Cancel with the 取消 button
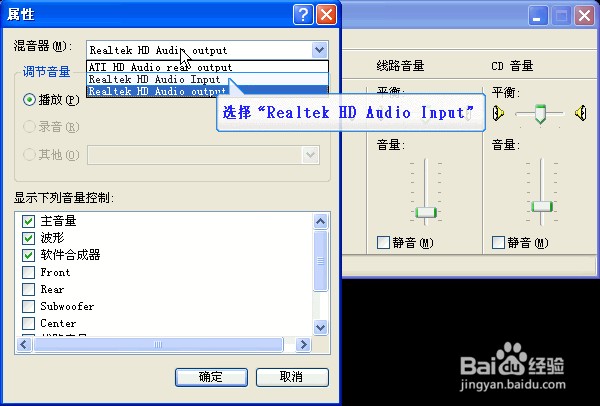This screenshot has height=406, width=600. coord(292,377)
